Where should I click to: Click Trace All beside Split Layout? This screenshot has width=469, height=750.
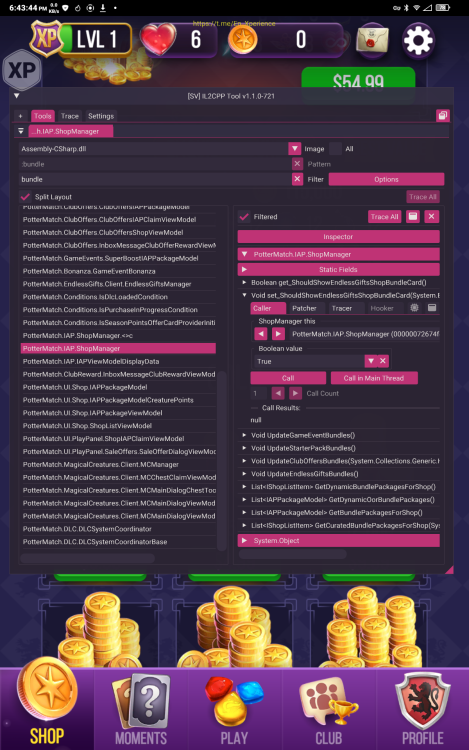click(423, 197)
